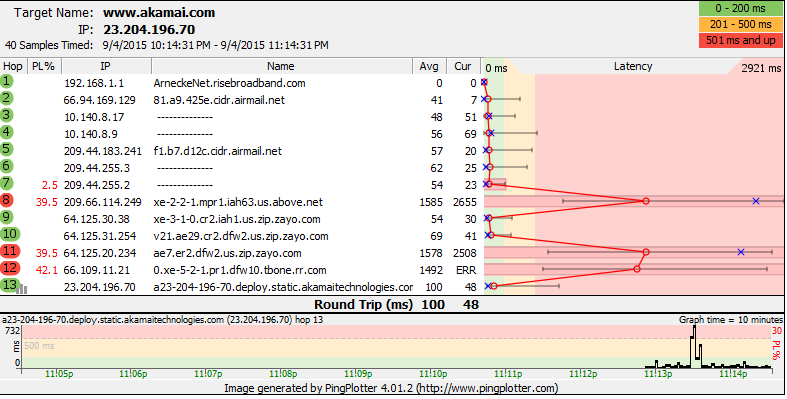Click the sample time range 9/4/2015 text
The image size is (787, 399).
pyautogui.click(x=216, y=45)
